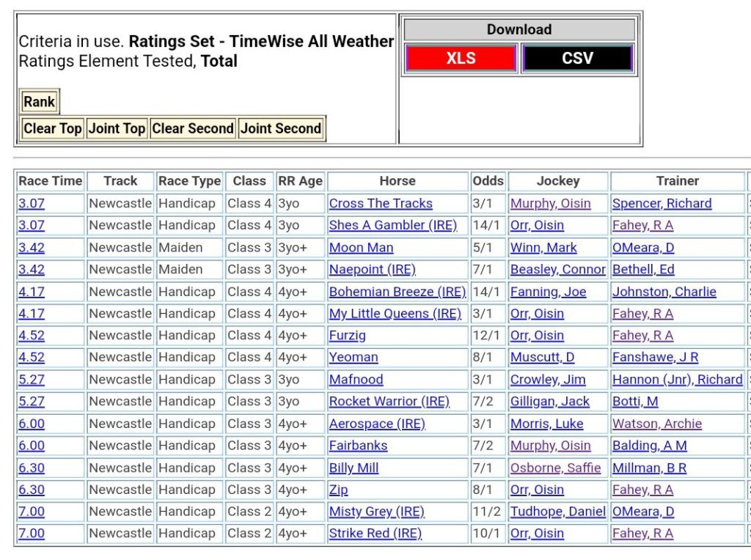View Bohemian Breeze (IRE) details
Viewport: 751px width, 560px height.
397,292
